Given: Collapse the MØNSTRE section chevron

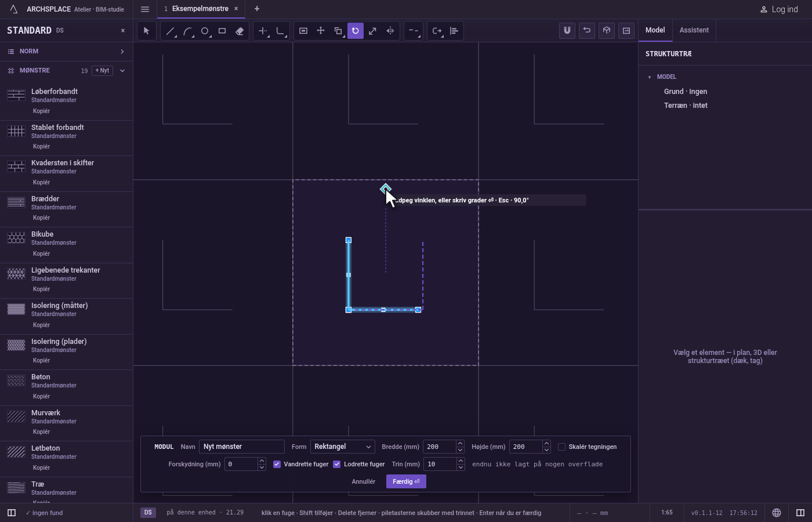Looking at the screenshot, I should tap(122, 71).
